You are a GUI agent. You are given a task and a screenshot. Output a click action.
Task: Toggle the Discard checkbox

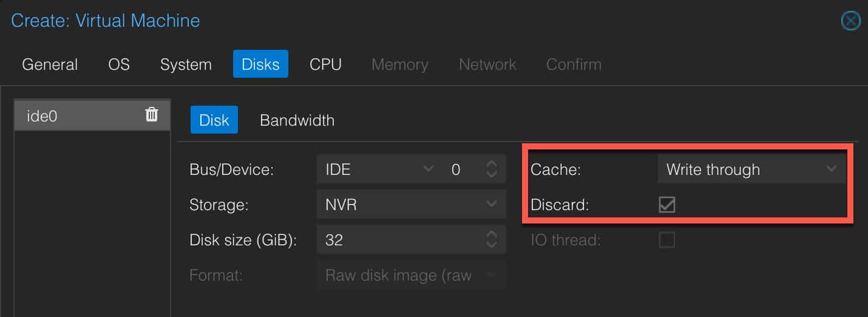tap(666, 205)
